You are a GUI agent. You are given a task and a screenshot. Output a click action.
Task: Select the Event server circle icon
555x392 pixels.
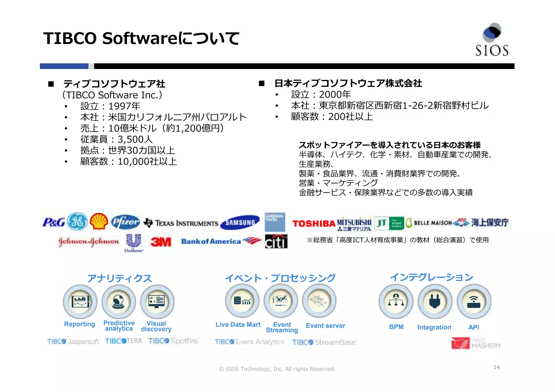pyautogui.click(x=319, y=301)
